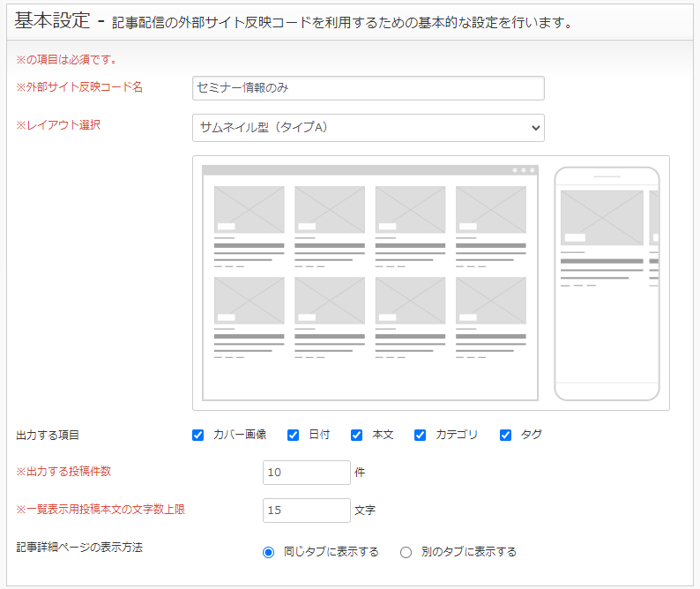This screenshot has height=589, width=700.
Task: Click the smartphone layout preview image
Action: (607, 284)
